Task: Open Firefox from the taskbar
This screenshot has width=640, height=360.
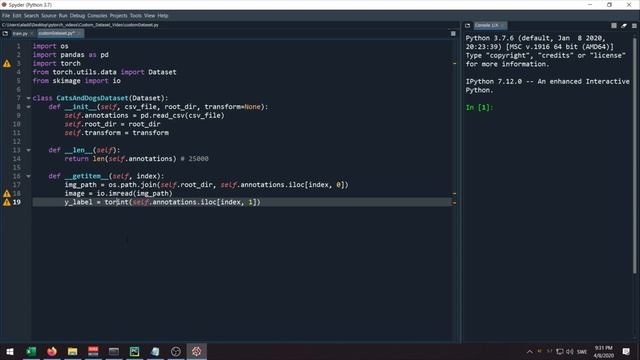Action: point(52,351)
